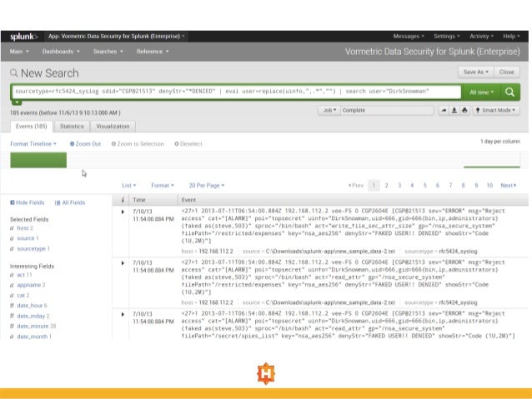Open the App selector dropdown

pos(117,37)
